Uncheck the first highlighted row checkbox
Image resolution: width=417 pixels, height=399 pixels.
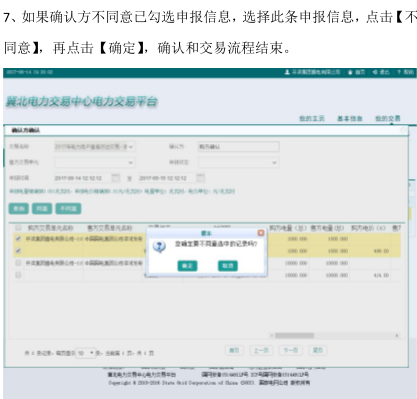point(18,239)
